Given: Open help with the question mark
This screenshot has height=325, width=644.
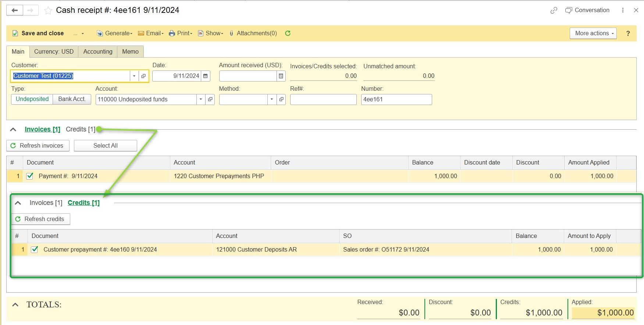Looking at the screenshot, I should click(x=628, y=33).
